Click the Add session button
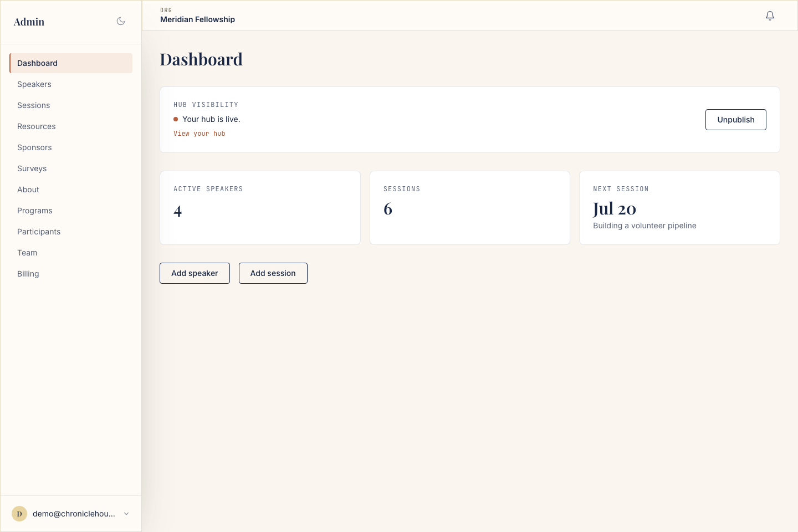The image size is (798, 532). [273, 273]
